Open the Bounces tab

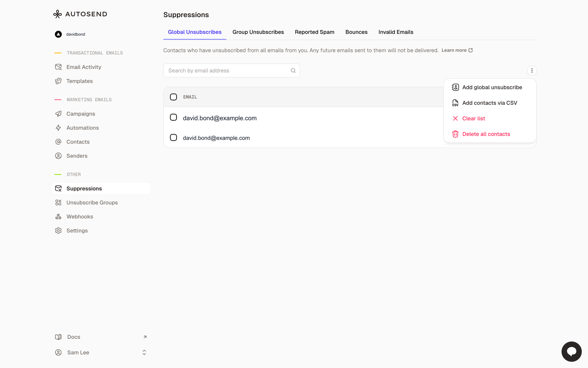tap(356, 32)
